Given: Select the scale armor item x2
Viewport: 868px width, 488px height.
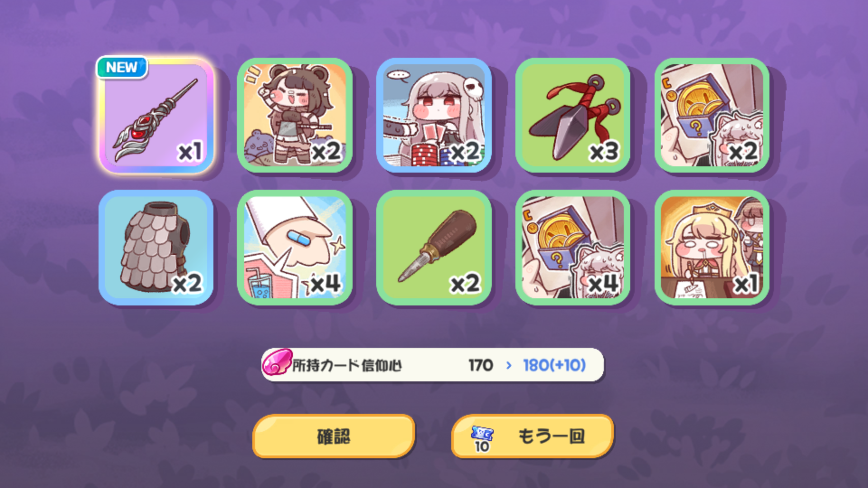Looking at the screenshot, I should 156,248.
